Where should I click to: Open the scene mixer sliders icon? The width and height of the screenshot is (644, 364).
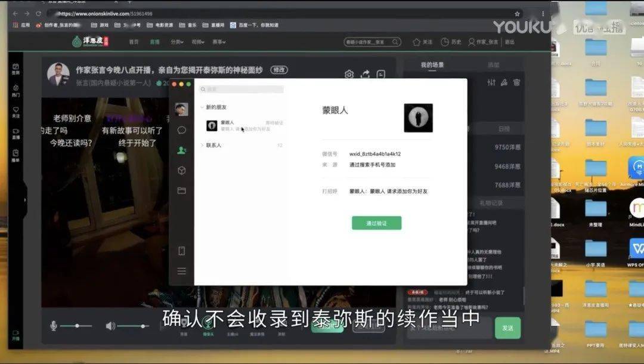pos(491,82)
